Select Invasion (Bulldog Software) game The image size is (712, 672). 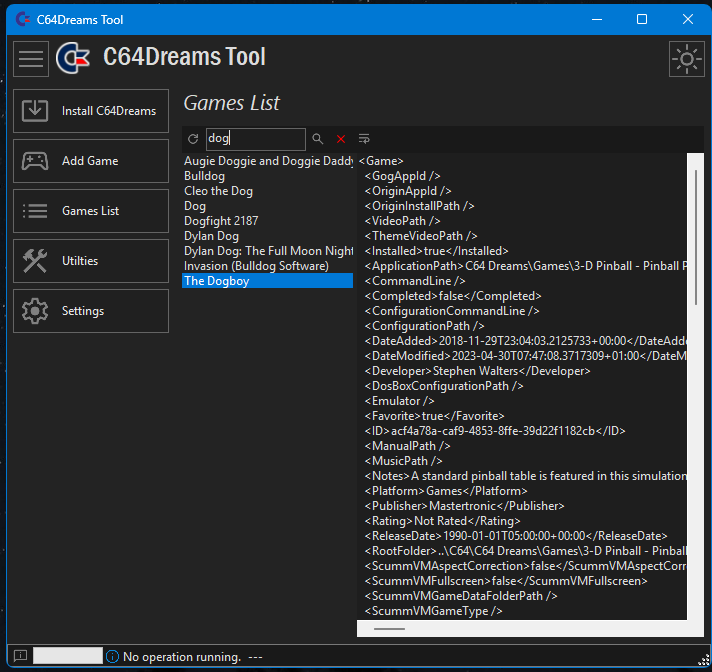coord(268,266)
